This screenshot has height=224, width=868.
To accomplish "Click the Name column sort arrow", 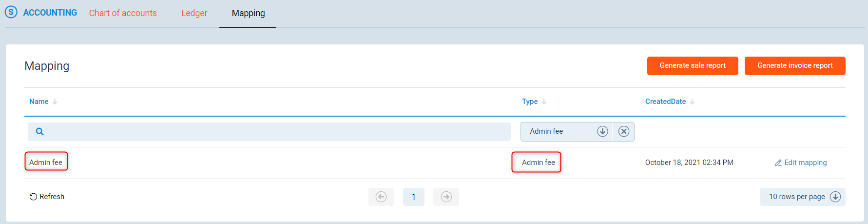I will pos(55,102).
